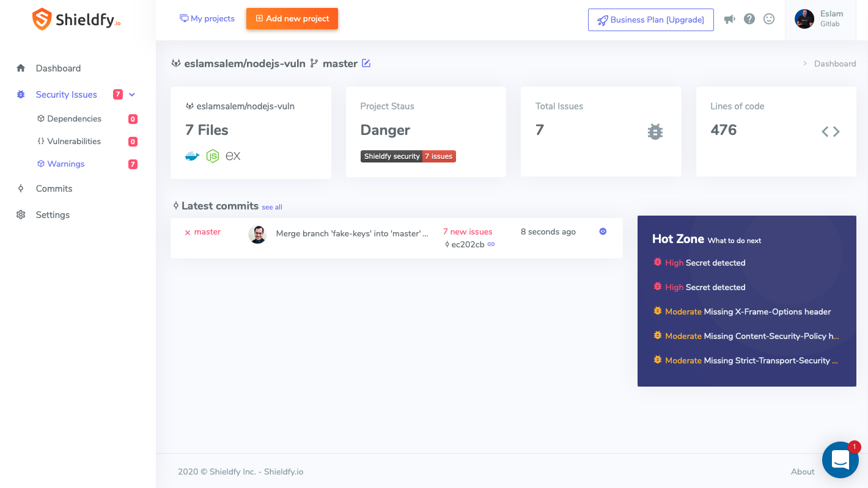Click the Node.js hexagon icon

pos(212,156)
